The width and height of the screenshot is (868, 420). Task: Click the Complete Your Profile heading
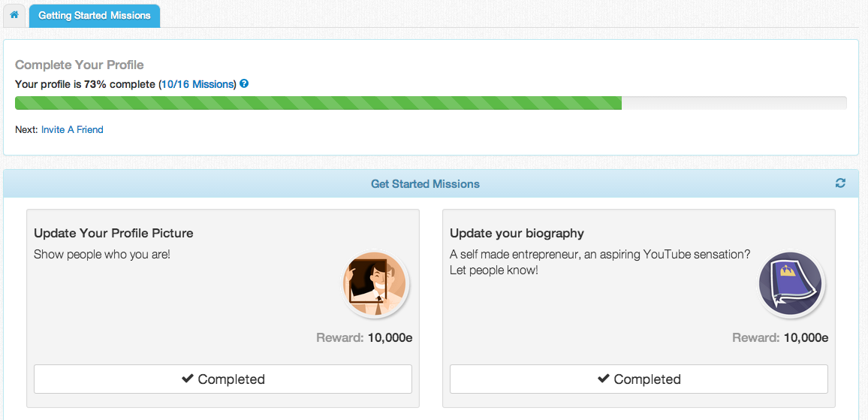80,65
